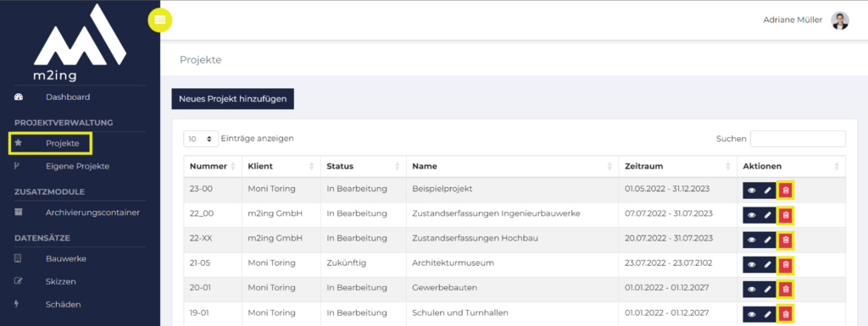Edit Beispielprojekt with pencil icon
The width and height of the screenshot is (868, 326).
[767, 190]
